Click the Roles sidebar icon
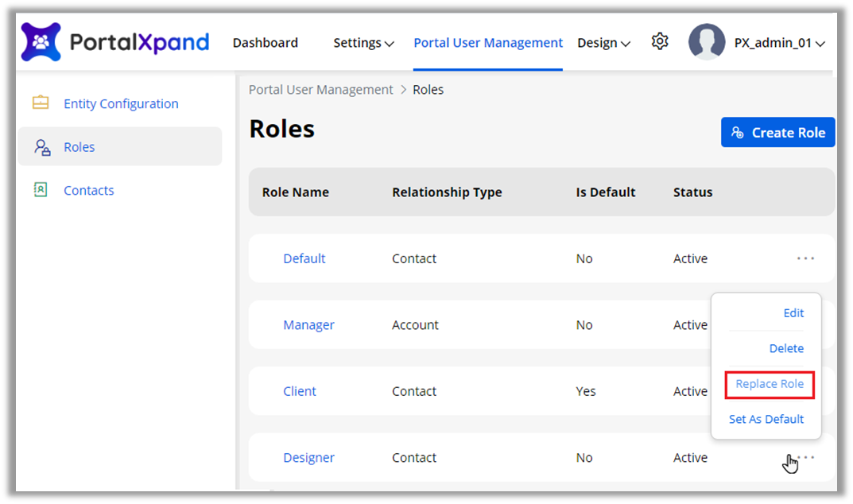Viewport: 853px width, 504px height. (42, 147)
